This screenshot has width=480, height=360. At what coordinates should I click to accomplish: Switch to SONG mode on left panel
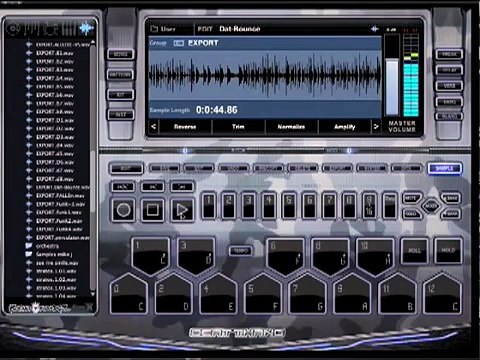click(x=120, y=54)
